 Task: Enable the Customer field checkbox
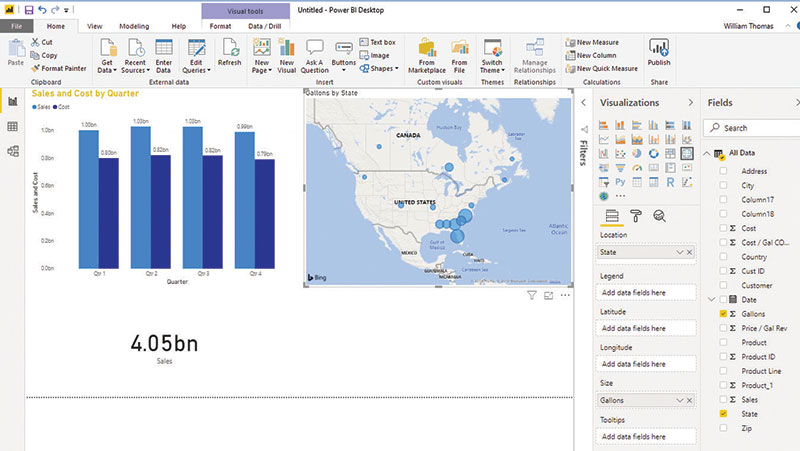coord(723,285)
